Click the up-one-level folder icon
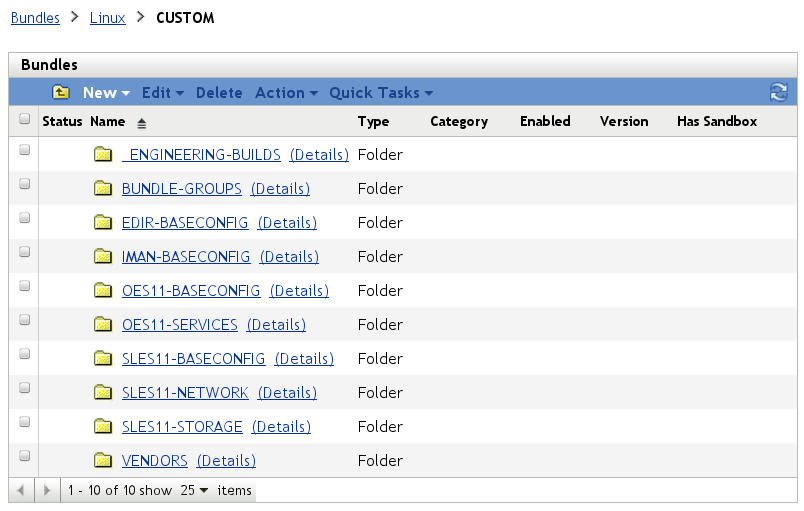This screenshot has height=511, width=804. [61, 93]
